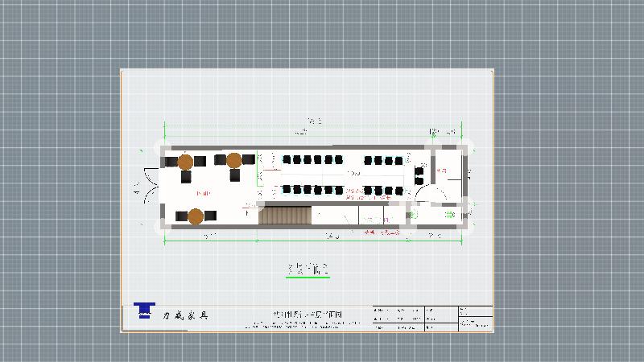Screen dimensions: 644x362
Task: Click the two stacked chairs at table's right end
Action: 419,173
